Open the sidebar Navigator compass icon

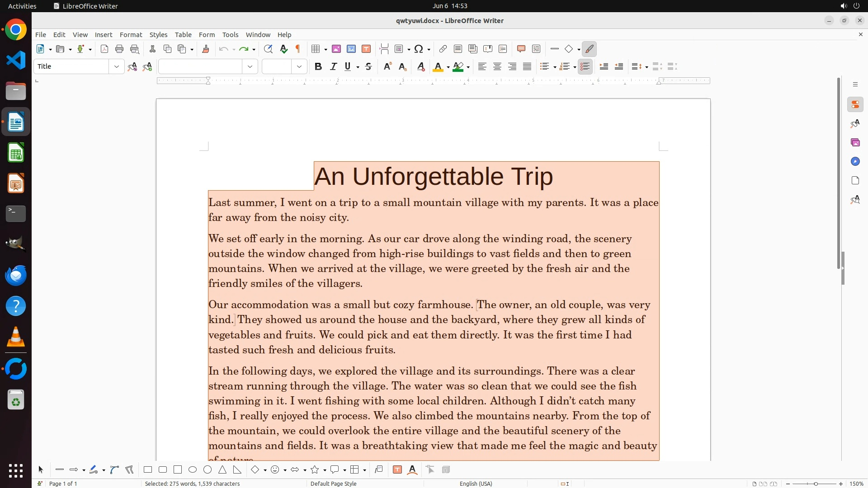855,162
